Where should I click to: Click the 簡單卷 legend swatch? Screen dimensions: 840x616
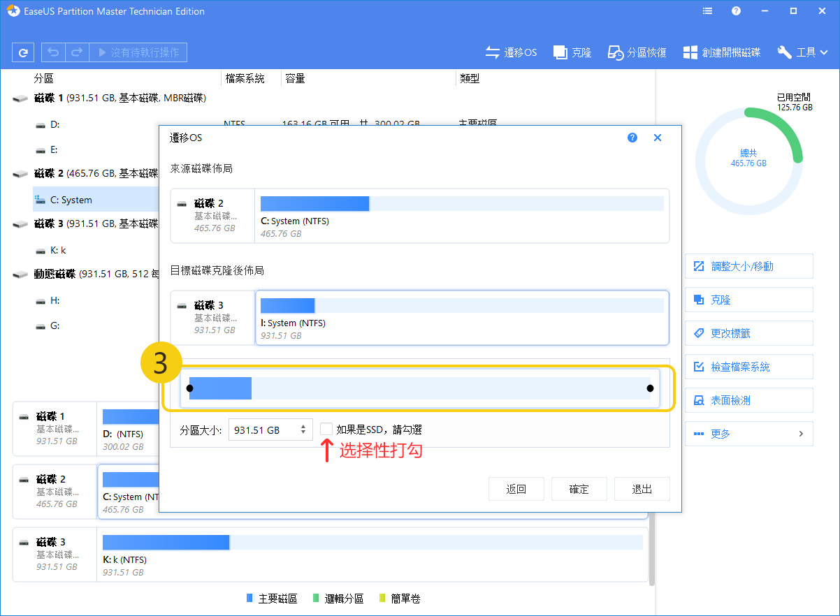coord(382,599)
